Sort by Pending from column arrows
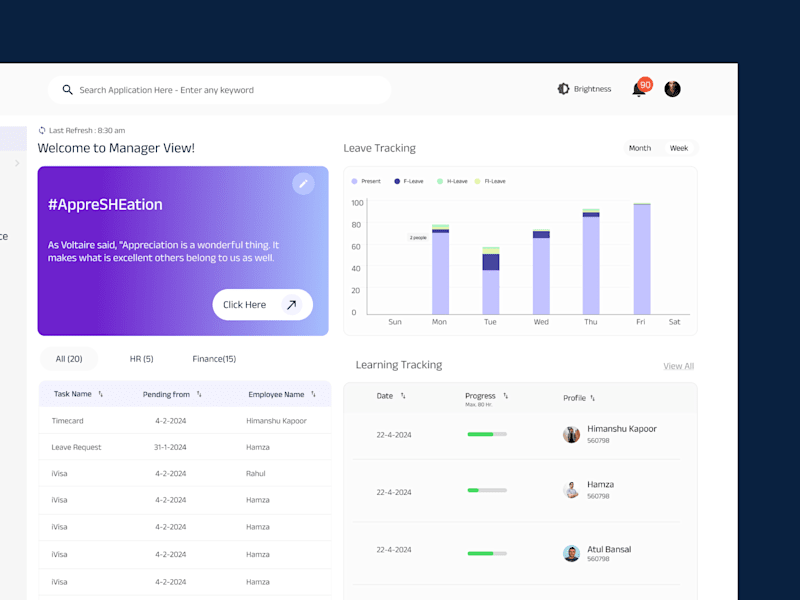This screenshot has height=600, width=800. (199, 394)
